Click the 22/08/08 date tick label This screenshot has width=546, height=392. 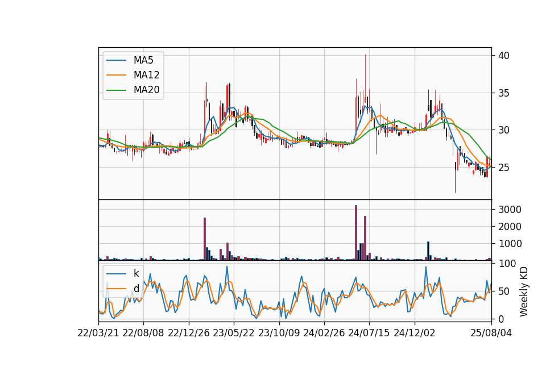click(143, 333)
